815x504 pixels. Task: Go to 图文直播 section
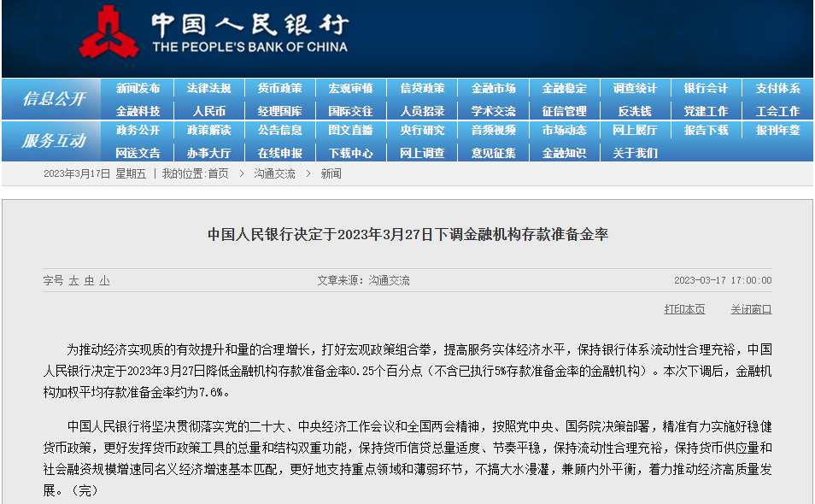[351, 130]
